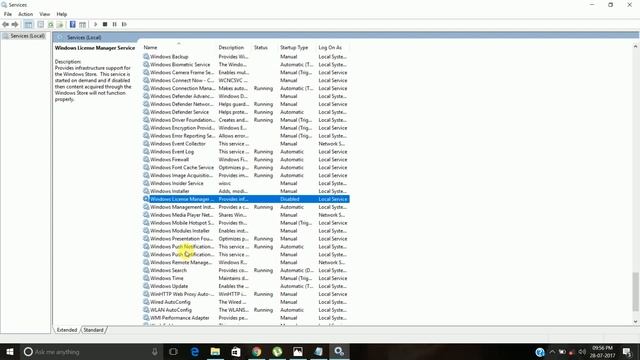Open the Action Center notification icon

(627, 352)
